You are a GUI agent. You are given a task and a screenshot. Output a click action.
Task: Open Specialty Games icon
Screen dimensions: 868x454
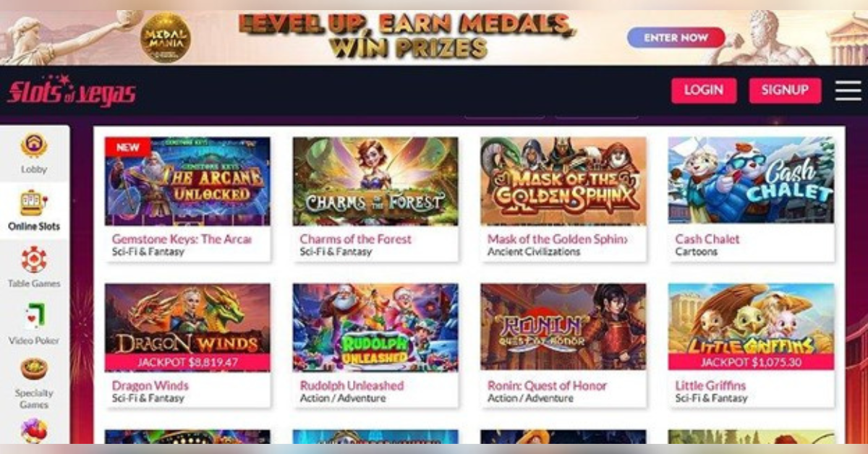(x=34, y=369)
